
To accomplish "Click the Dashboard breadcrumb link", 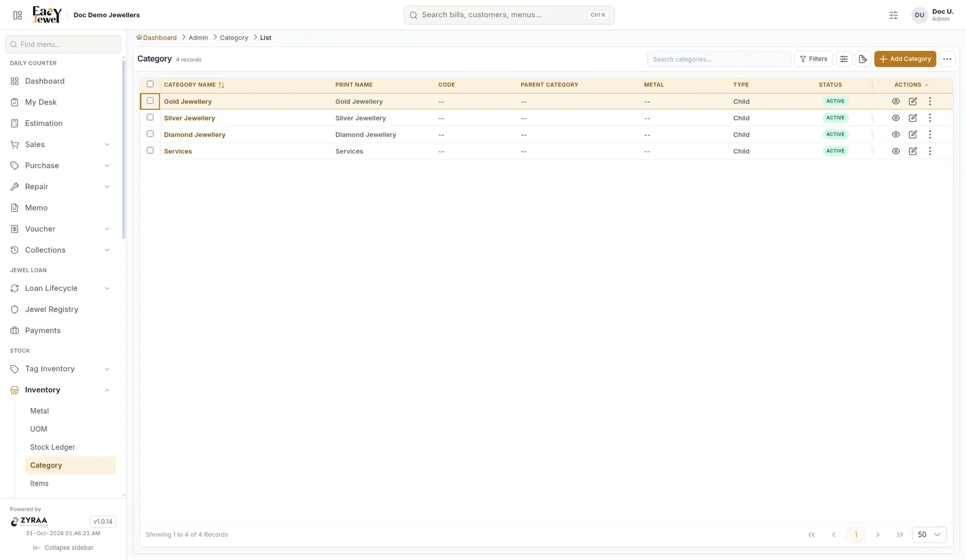I will [156, 37].
